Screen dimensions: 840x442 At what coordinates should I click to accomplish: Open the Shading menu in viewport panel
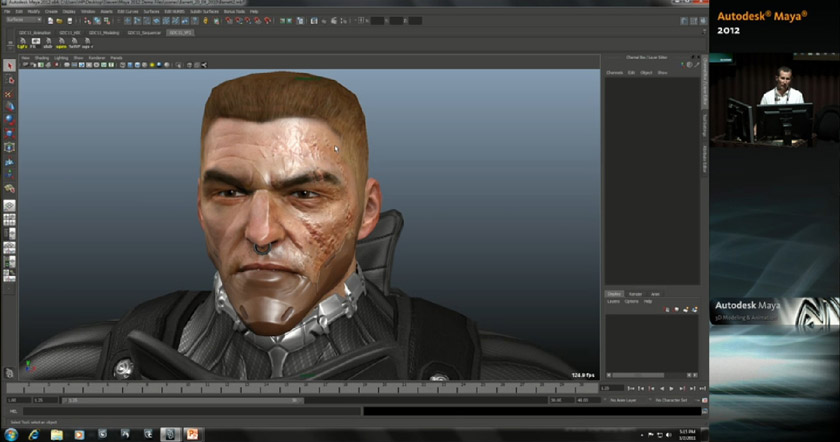41,58
